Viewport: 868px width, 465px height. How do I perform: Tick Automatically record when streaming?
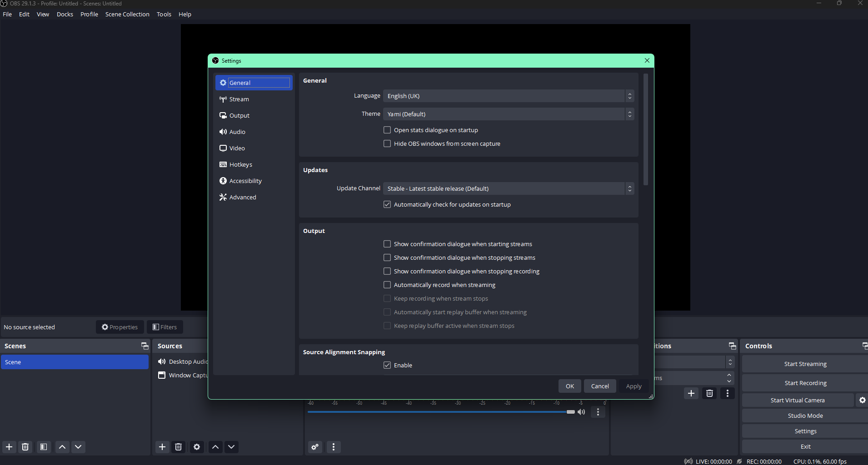pos(387,285)
